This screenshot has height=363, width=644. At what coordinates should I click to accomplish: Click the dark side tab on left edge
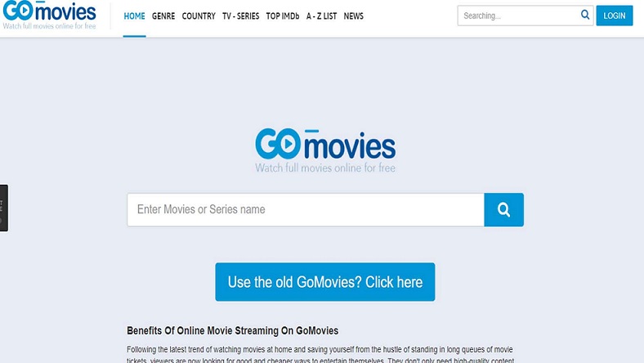pyautogui.click(x=4, y=208)
